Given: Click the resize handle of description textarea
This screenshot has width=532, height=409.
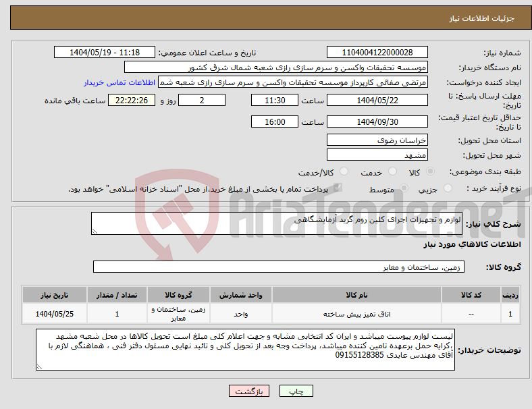Looking at the screenshot, I should pos(95,231).
